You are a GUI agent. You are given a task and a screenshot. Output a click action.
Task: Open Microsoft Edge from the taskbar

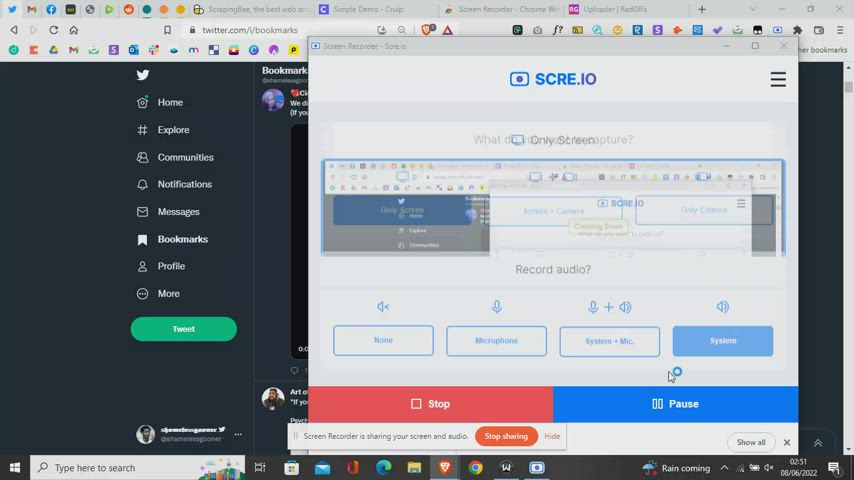383,467
